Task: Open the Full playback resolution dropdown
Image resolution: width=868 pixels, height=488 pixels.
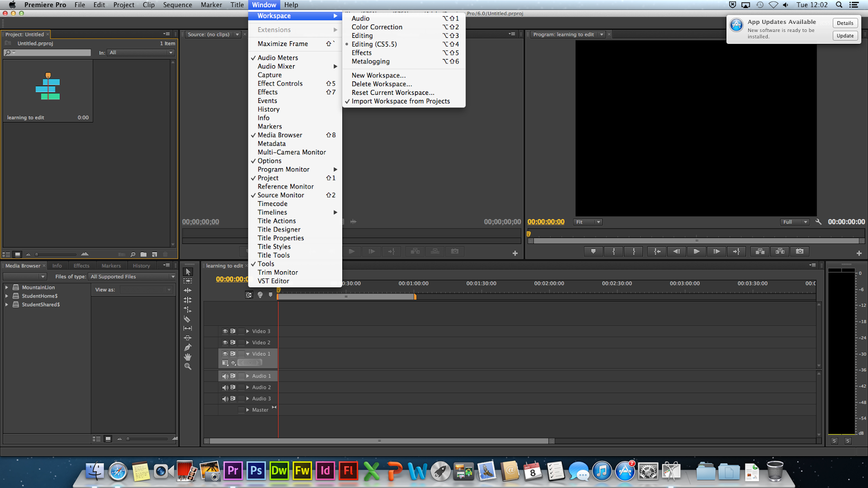Action: tap(795, 222)
